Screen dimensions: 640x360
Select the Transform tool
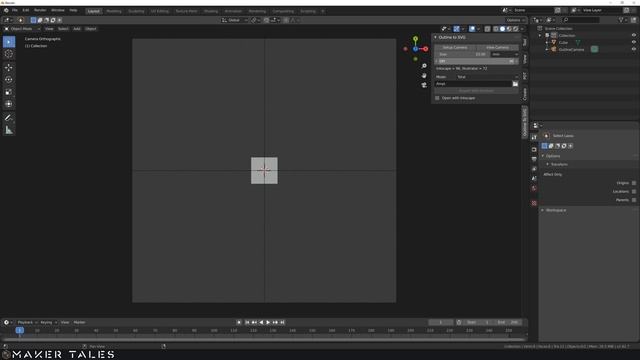click(x=9, y=104)
